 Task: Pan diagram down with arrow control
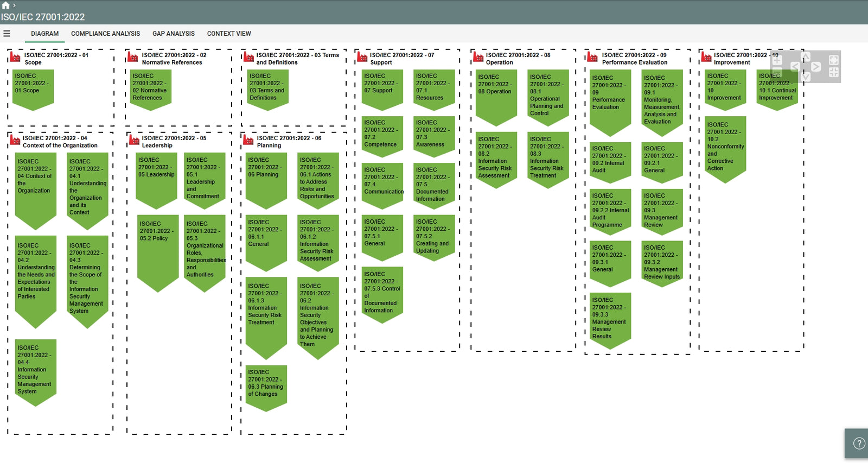point(806,77)
